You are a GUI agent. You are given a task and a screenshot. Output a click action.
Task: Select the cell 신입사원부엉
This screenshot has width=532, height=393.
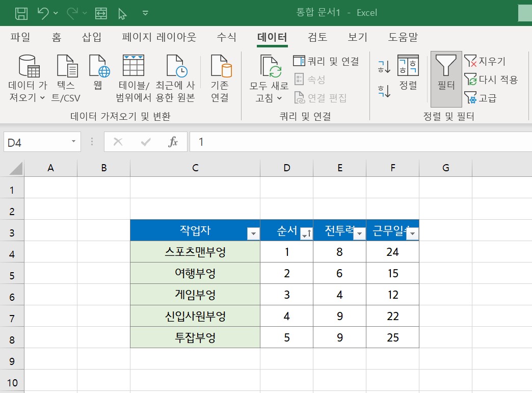pyautogui.click(x=195, y=316)
